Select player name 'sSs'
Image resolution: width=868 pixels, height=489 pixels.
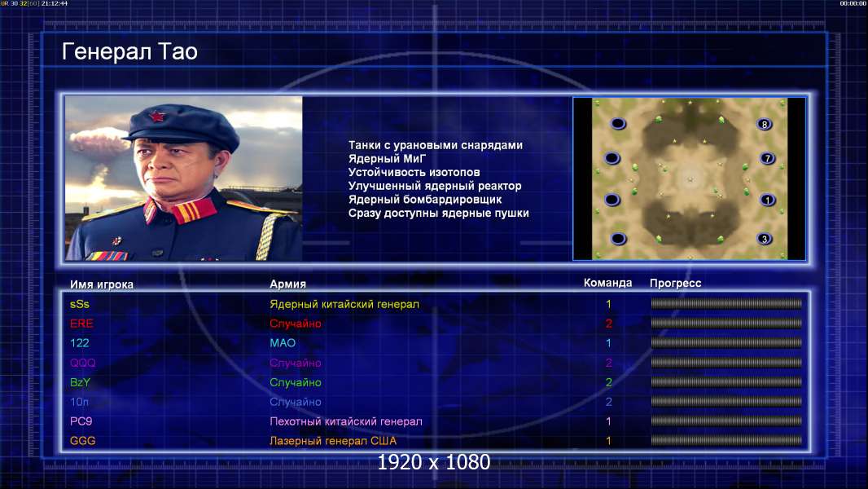pos(80,304)
